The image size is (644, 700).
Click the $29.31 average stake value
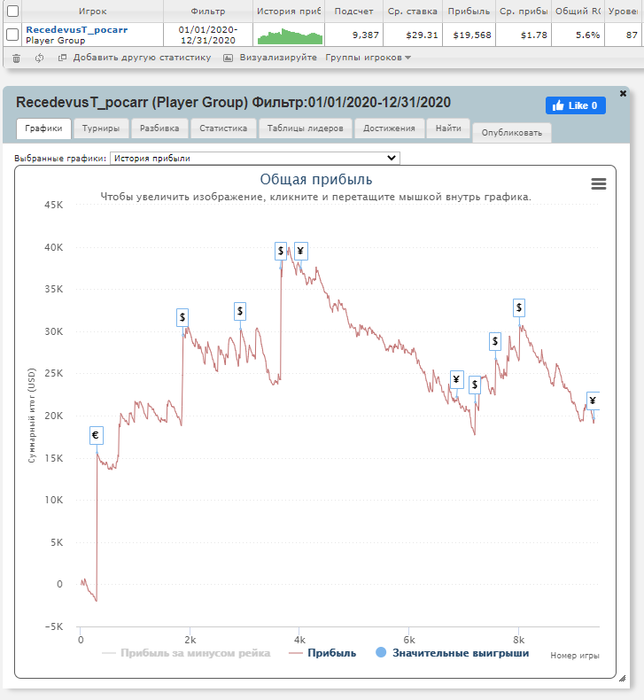422,35
